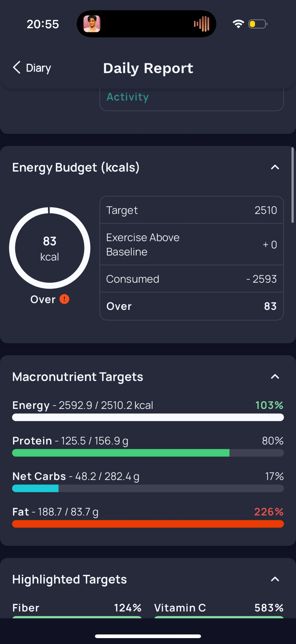Go back to Diary
The width and height of the screenshot is (296, 644).
[x=32, y=68]
